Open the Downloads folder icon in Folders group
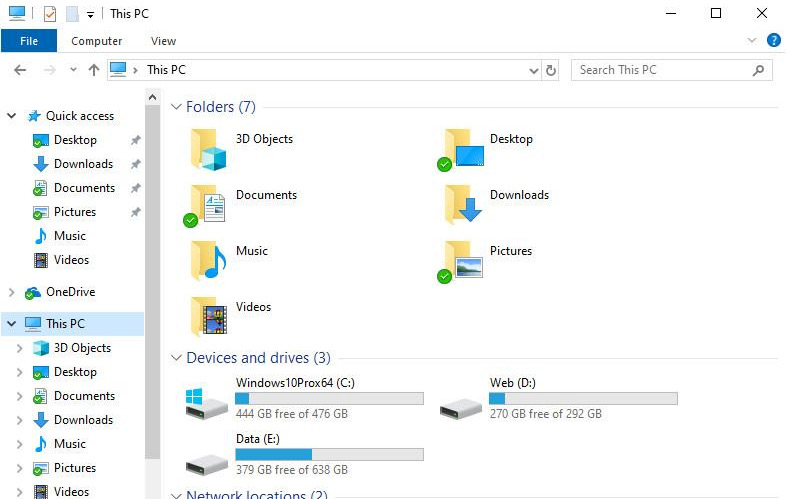Image resolution: width=786 pixels, height=499 pixels. (x=463, y=204)
